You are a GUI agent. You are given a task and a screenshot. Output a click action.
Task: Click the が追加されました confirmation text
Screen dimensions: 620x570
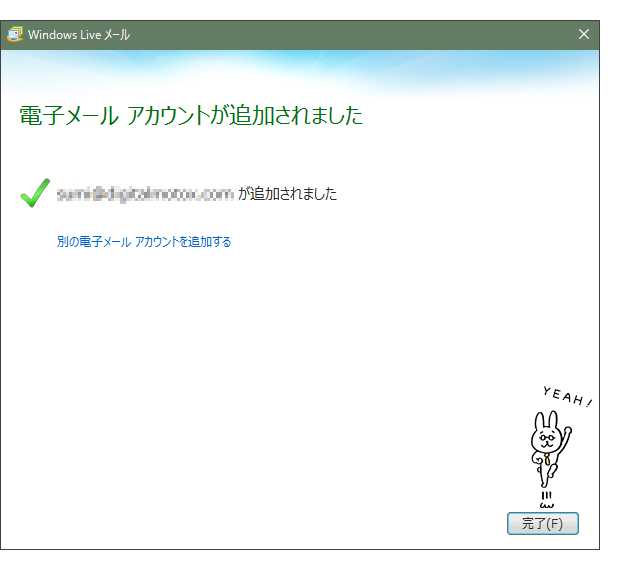[x=287, y=194]
